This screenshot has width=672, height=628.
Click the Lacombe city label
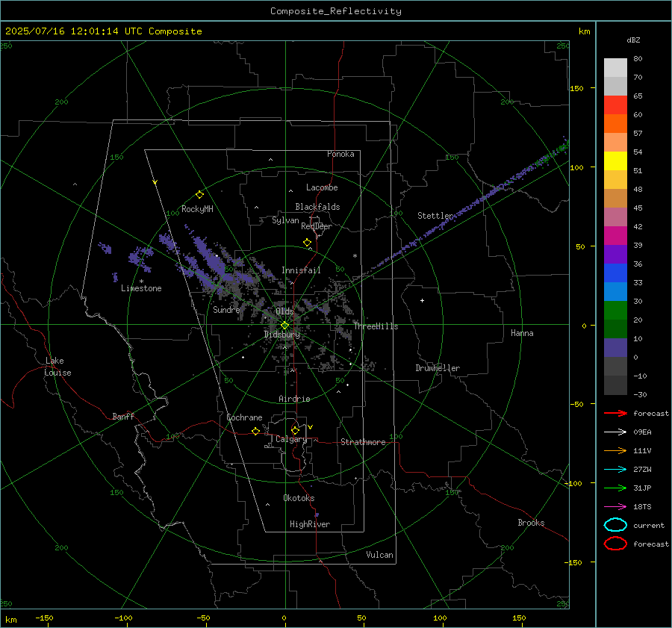click(x=322, y=187)
